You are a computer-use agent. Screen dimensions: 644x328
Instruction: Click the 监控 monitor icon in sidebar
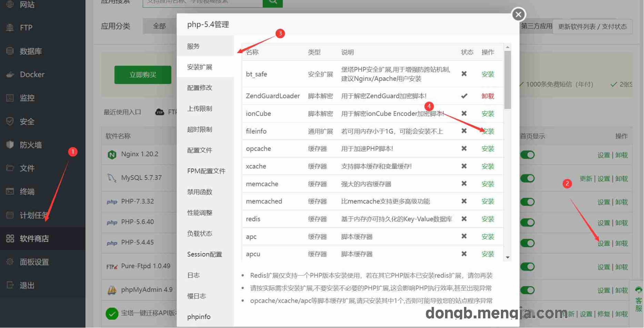click(x=10, y=98)
